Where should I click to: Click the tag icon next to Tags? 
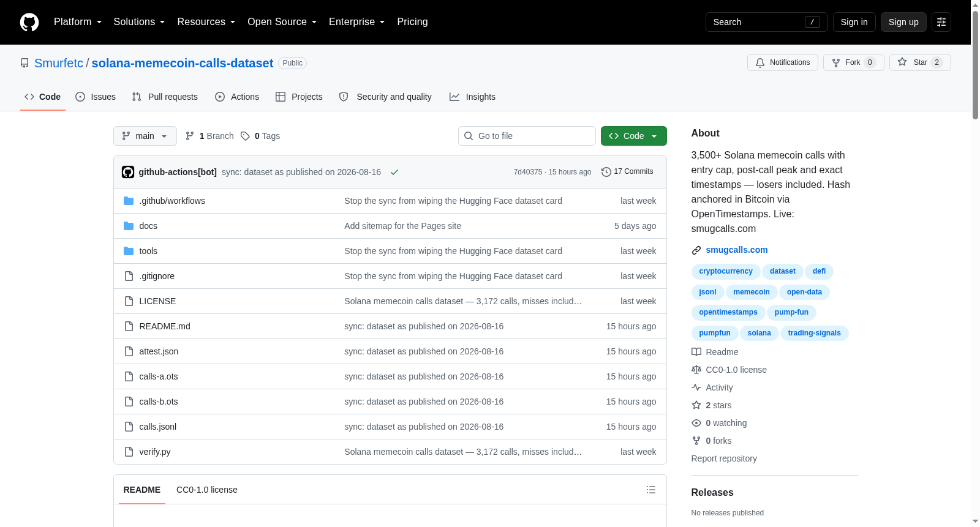coord(245,136)
